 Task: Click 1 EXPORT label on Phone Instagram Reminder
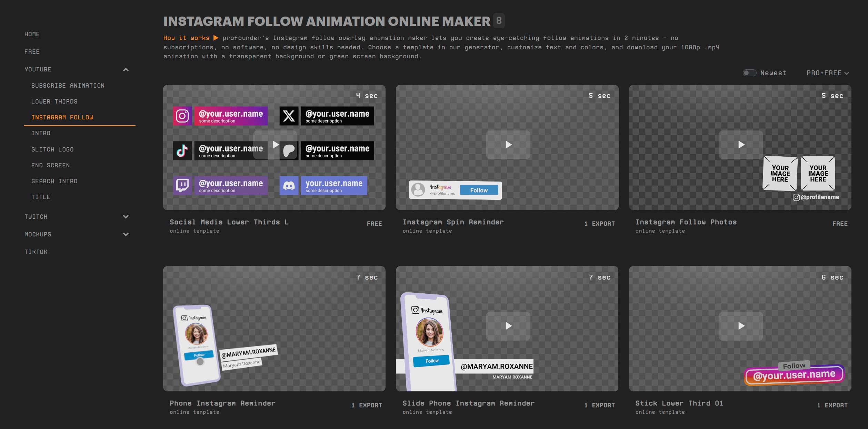[x=367, y=405]
